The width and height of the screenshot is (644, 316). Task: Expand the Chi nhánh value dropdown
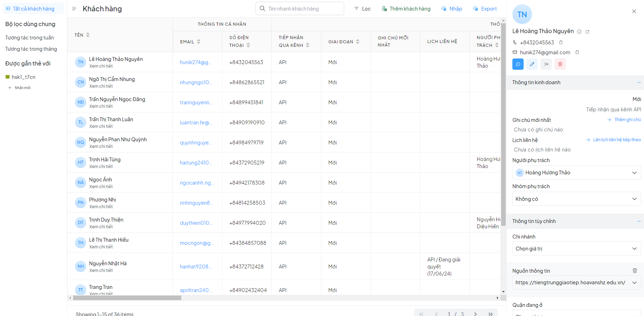click(576, 249)
